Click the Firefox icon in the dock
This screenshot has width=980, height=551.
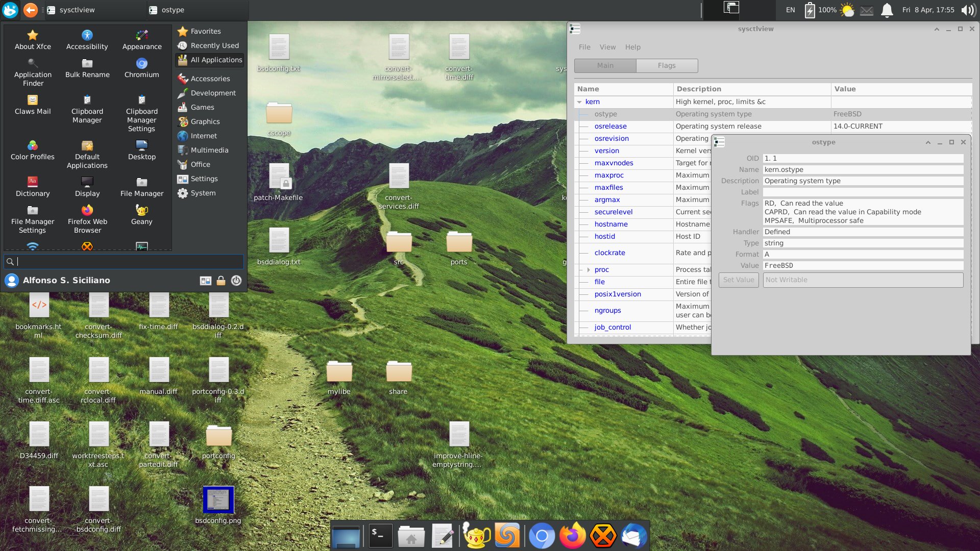click(x=573, y=536)
